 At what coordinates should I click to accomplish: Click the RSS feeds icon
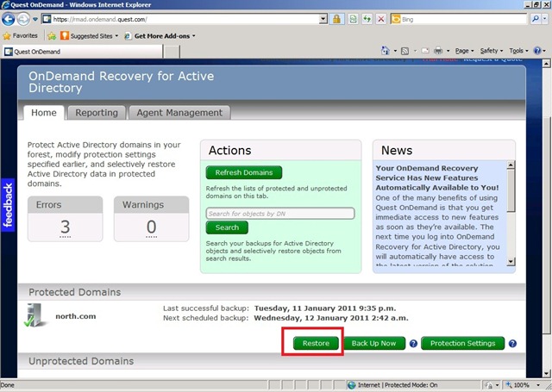[x=405, y=51]
